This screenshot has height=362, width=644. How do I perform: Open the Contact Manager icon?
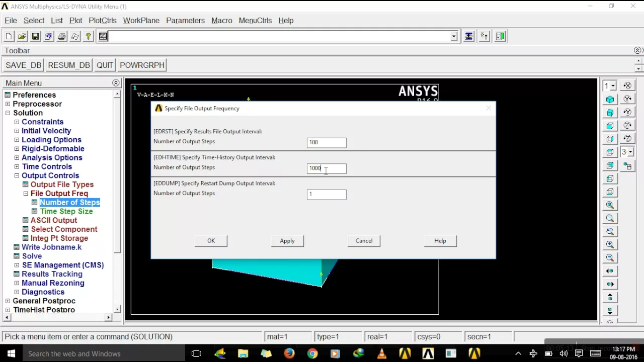[x=500, y=36]
